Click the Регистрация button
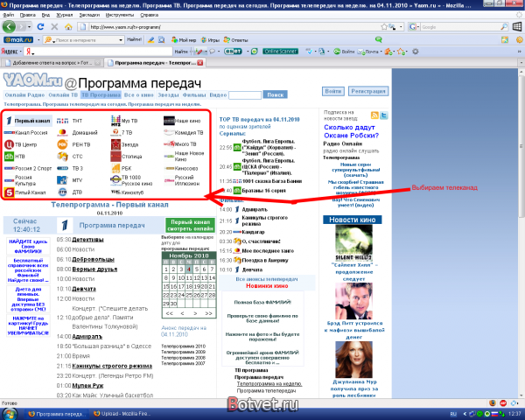Screen dimensions: 525x420 [x=368, y=91]
